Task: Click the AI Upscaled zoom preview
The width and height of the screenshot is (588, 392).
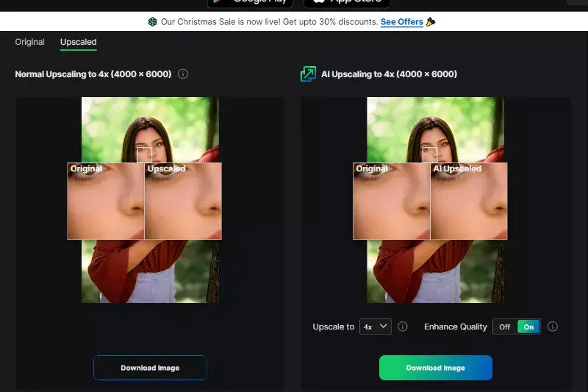Action: (469, 201)
